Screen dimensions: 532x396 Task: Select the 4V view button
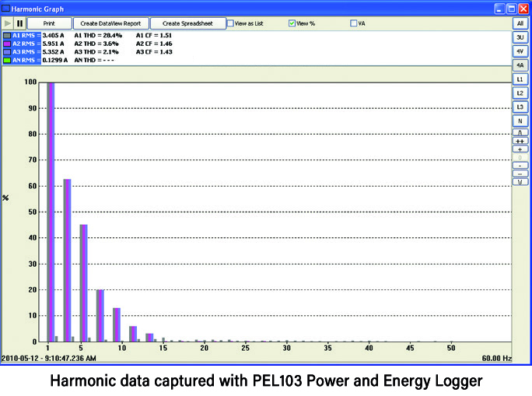(520, 51)
